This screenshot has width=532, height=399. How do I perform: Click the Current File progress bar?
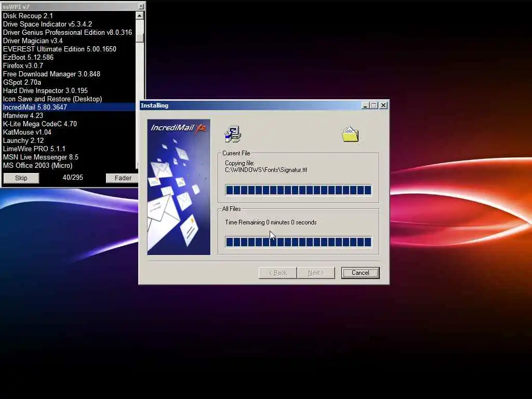[x=298, y=190]
